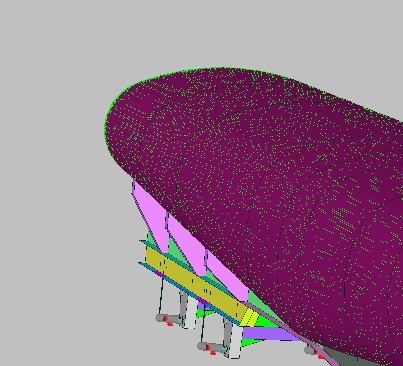Click the empty gray viewport background
Image resolution: width=403 pixels, height=366 pixels.
pos(50,233)
